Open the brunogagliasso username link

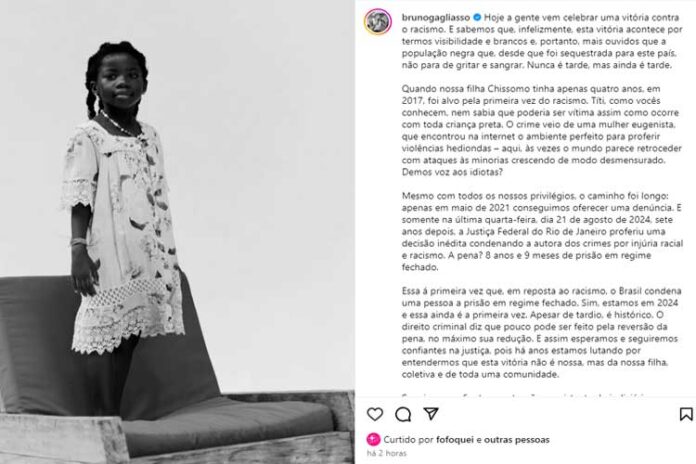pyautogui.click(x=436, y=17)
